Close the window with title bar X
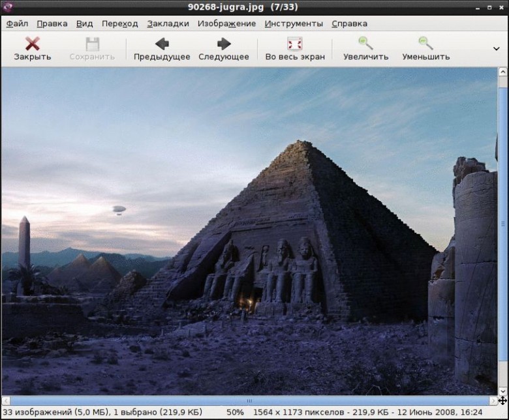The image size is (509, 420). 502,7
